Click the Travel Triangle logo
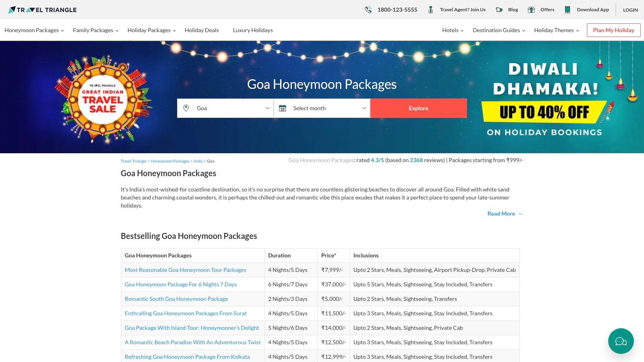The image size is (644, 362). 43,10
